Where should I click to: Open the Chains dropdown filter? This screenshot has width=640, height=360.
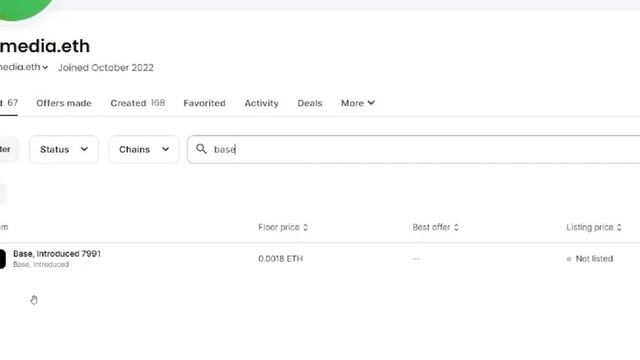click(144, 149)
